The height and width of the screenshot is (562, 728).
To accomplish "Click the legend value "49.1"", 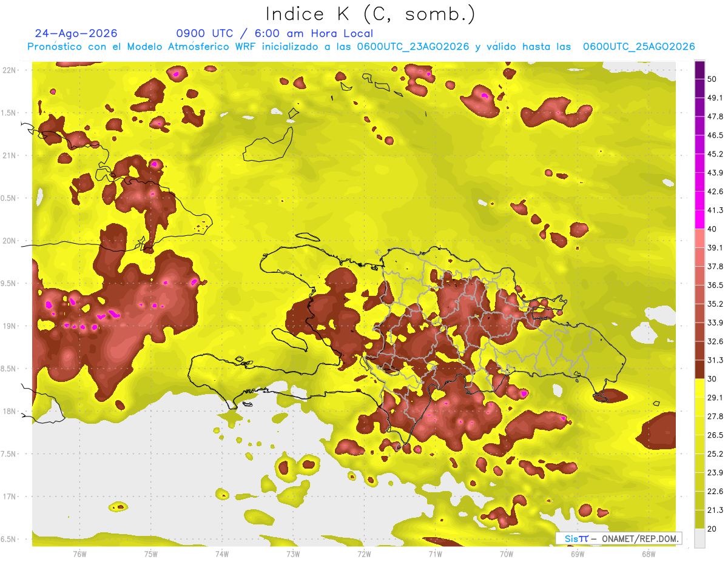I will pos(715,98).
